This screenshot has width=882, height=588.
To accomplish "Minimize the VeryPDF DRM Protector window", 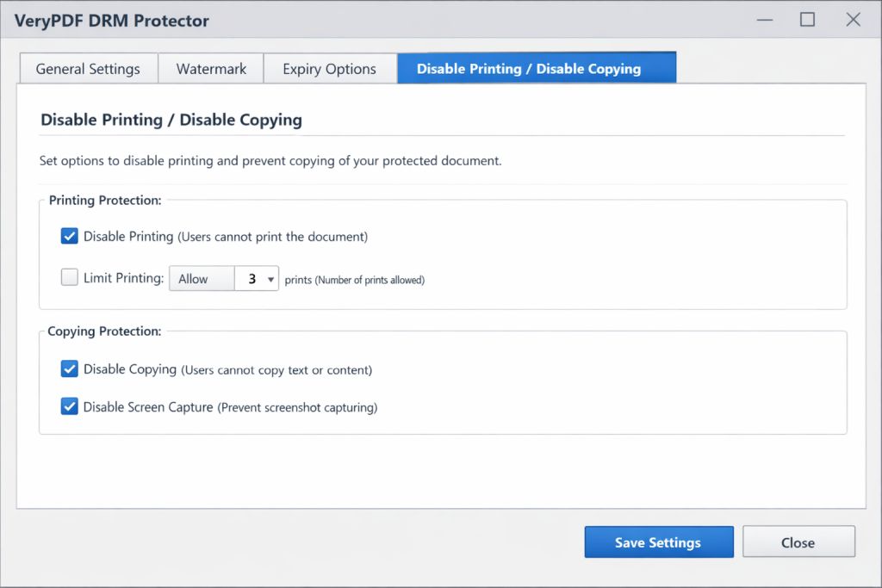I will (765, 19).
